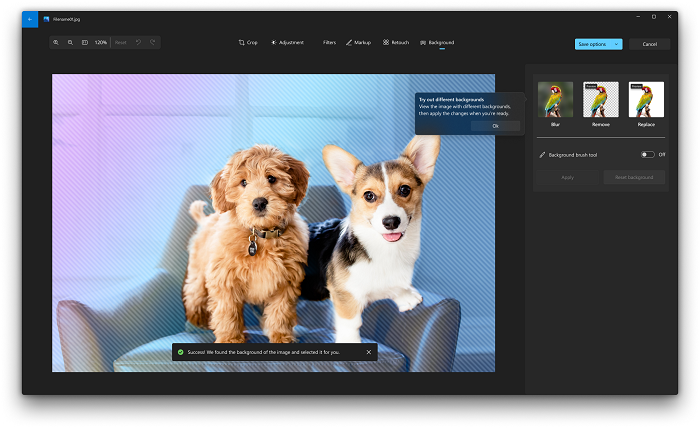
Task: Open the Retouch tab
Action: tap(396, 42)
